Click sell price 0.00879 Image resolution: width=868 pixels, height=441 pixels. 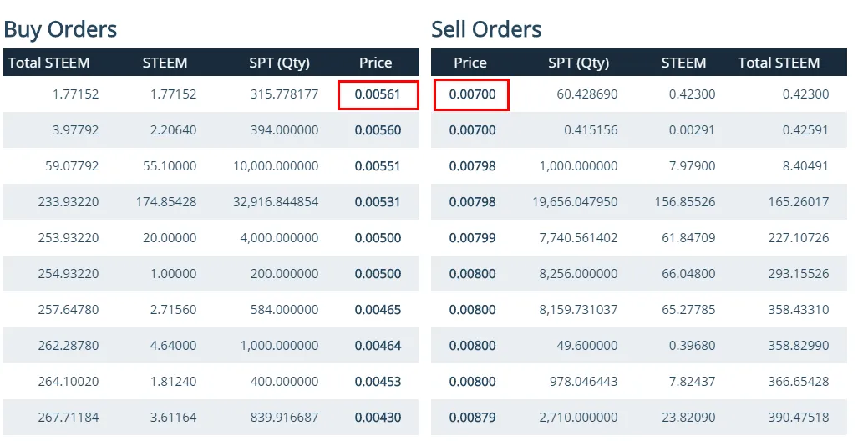[472, 418]
